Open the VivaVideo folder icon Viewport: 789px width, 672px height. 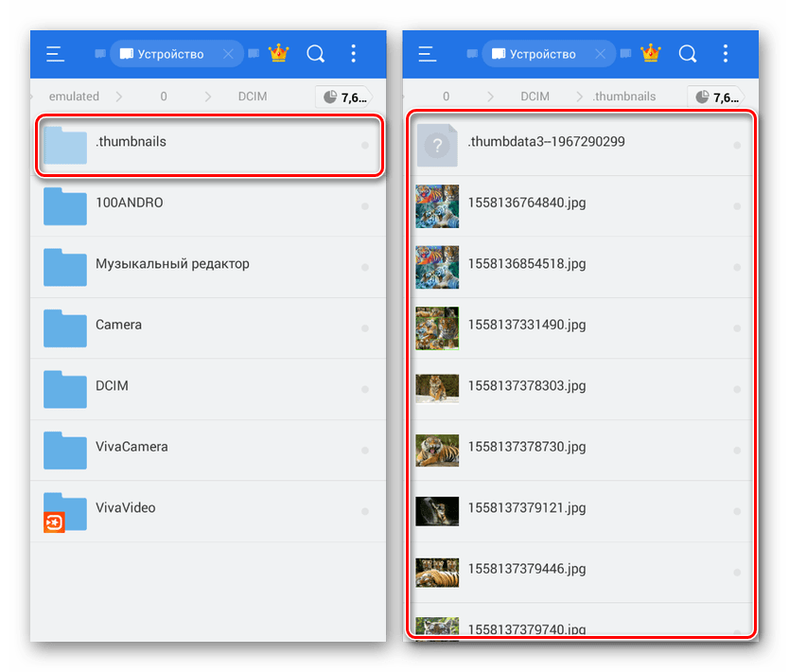[64, 510]
